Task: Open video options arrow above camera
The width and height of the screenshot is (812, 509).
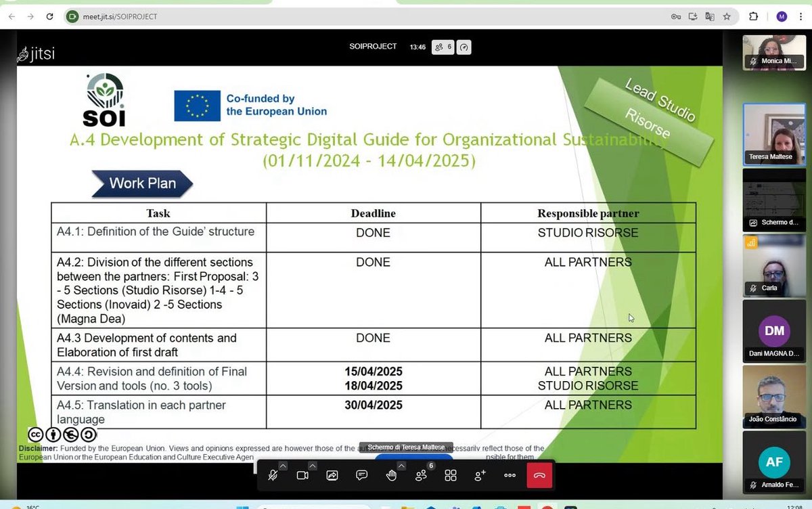Action: click(x=313, y=466)
